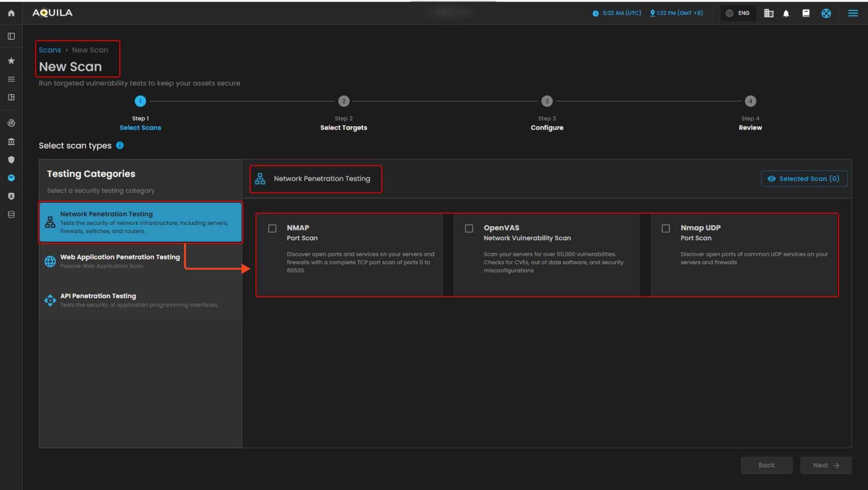
Task: Show the Selected Scan (0) list
Action: click(x=804, y=179)
